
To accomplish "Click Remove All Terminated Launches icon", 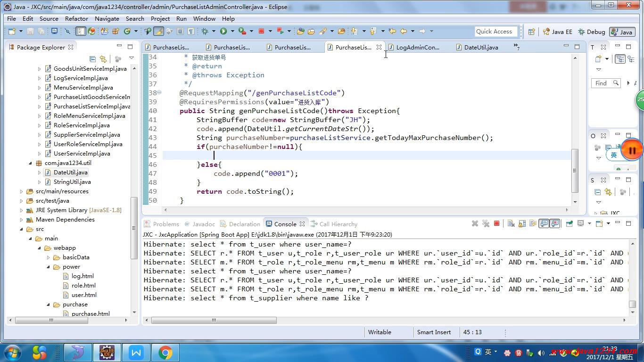I will coord(486,223).
